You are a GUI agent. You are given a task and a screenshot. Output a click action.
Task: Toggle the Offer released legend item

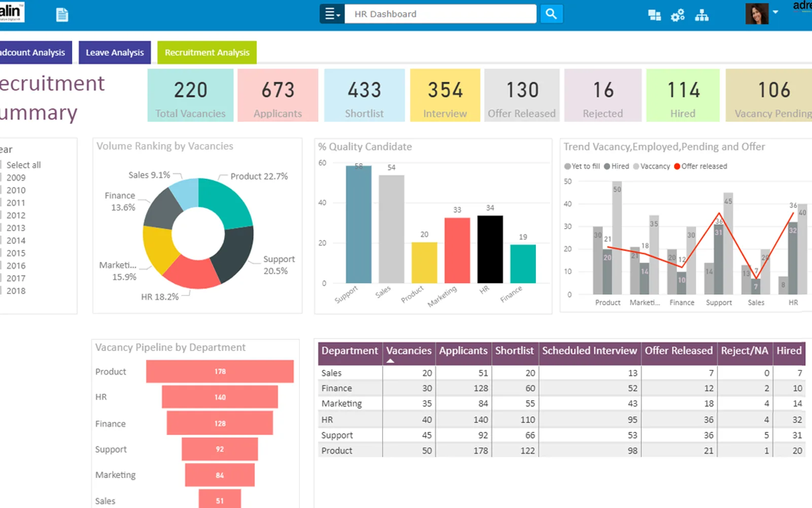[700, 166]
